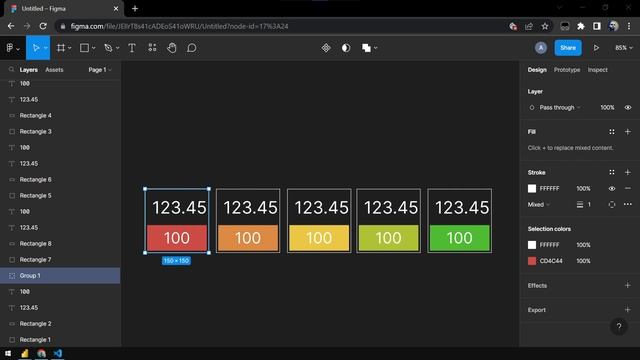
Task: Select the Rectangle 7 layer
Action: click(x=60, y=260)
